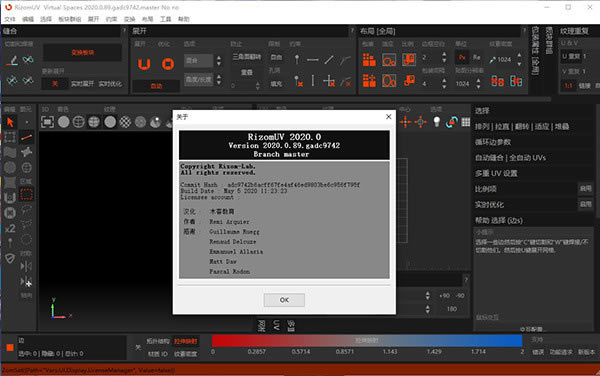Open the 工具 menu
The width and height of the screenshot is (600, 376).
point(165,19)
